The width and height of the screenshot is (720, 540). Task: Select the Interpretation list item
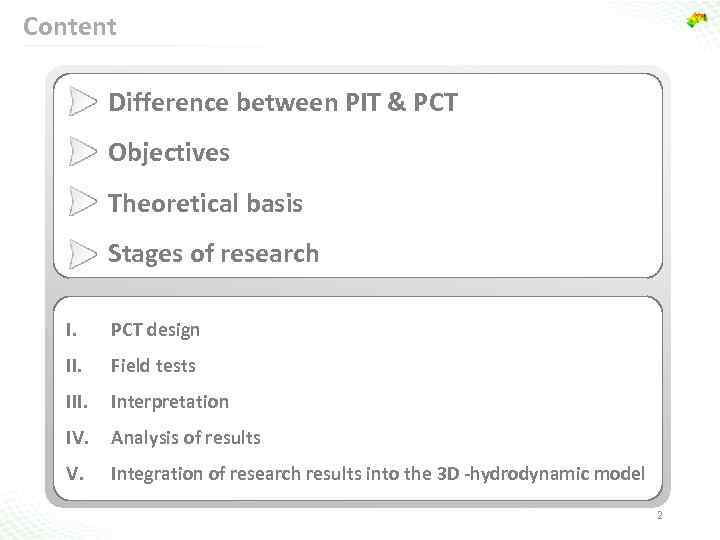(x=169, y=402)
